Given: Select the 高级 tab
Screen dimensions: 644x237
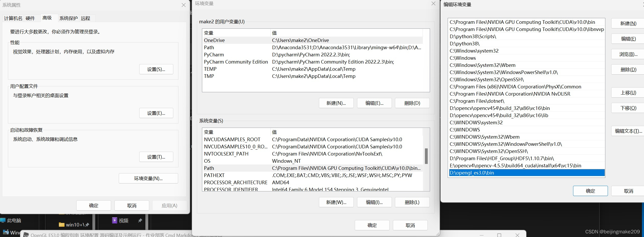Looking at the screenshot, I should (47, 18).
